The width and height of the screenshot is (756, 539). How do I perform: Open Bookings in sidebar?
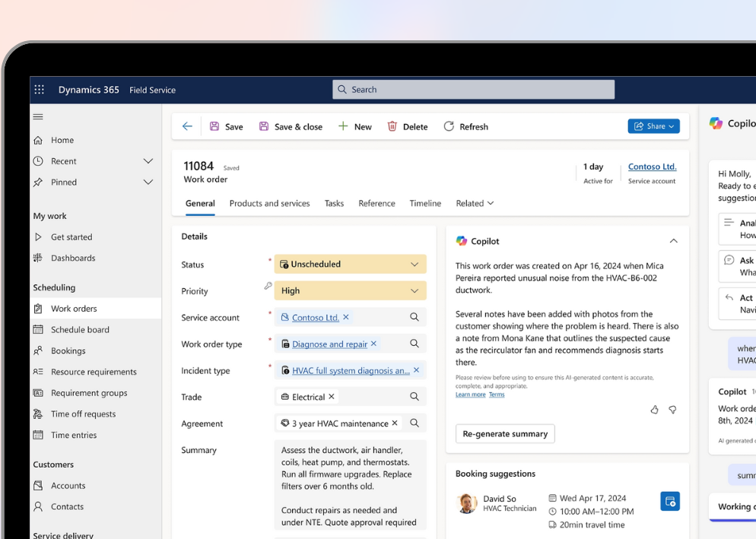tap(96, 350)
